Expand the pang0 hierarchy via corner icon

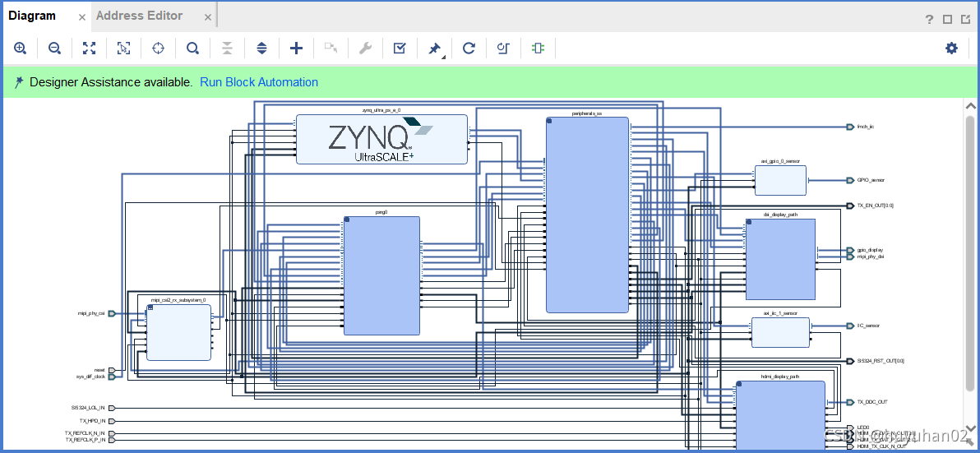pos(347,220)
